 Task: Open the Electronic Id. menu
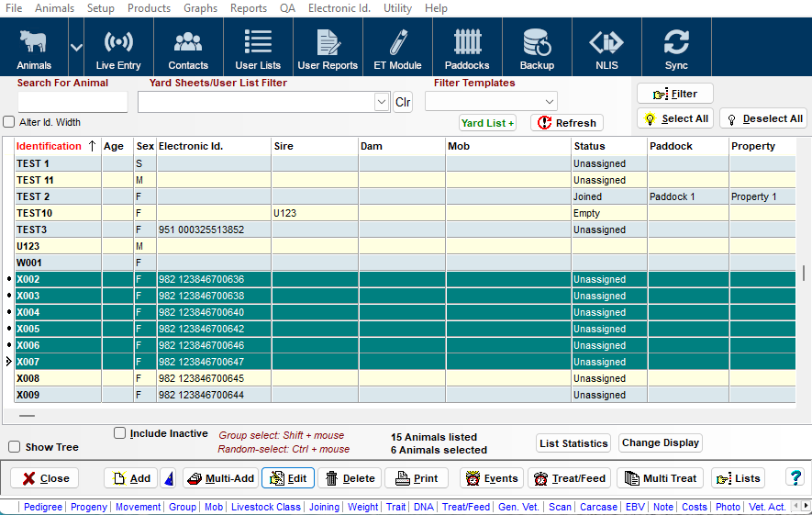click(x=339, y=8)
